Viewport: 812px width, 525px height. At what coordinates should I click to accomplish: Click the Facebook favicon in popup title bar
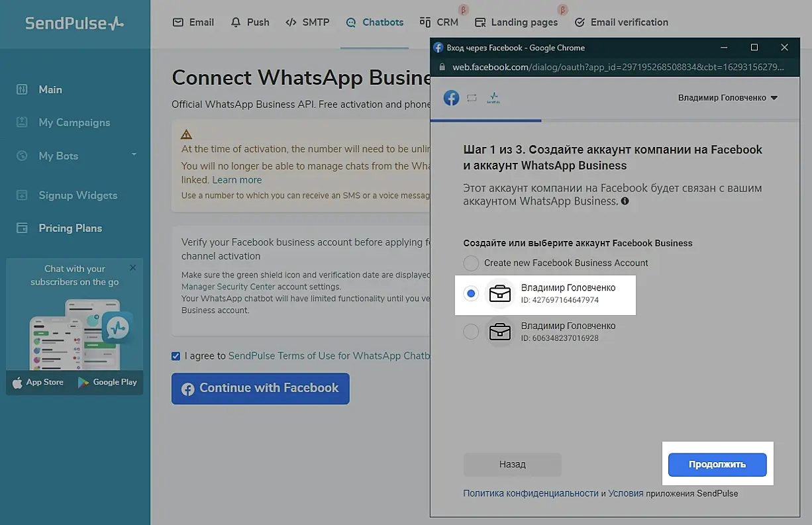438,48
